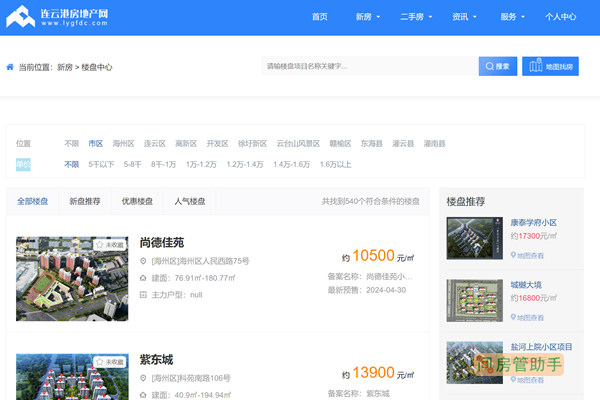Image resolution: width=600 pixels, height=400 pixels.
Task: Open 首页 in top navigation
Action: click(320, 17)
